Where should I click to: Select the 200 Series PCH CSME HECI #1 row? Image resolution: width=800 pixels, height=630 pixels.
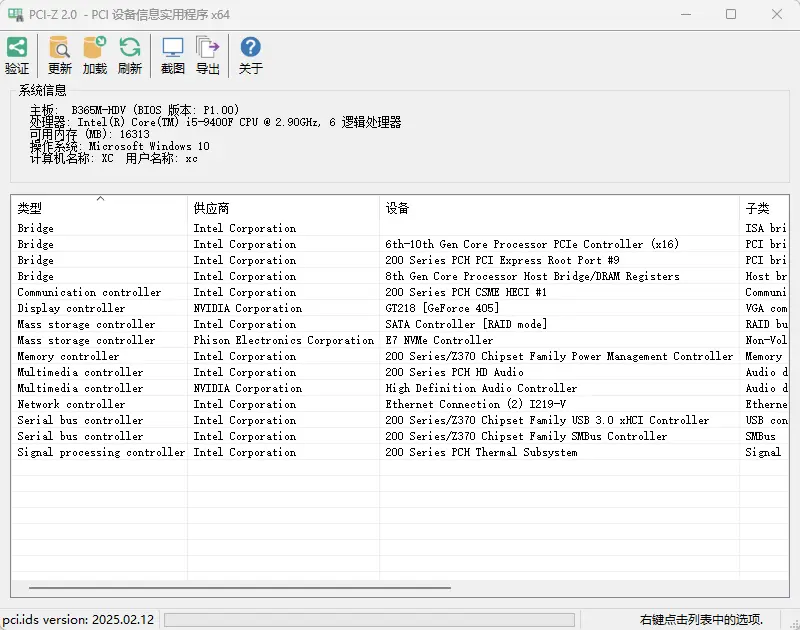[400, 292]
